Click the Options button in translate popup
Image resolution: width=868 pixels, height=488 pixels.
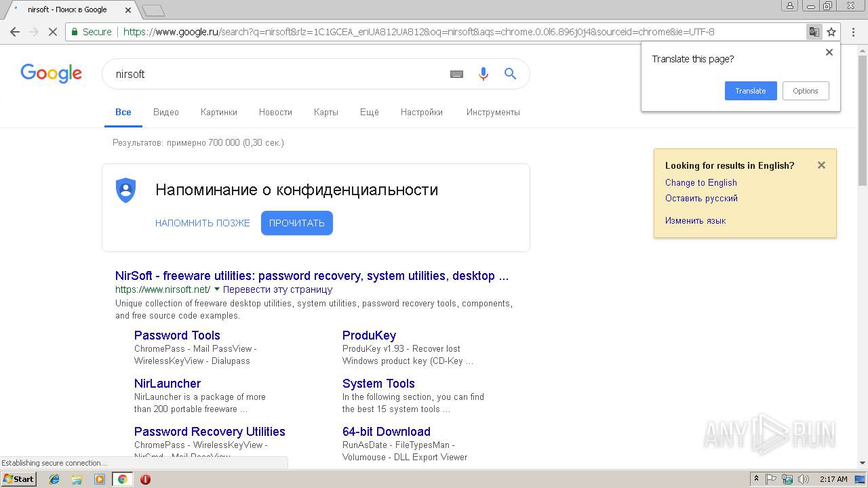coord(806,91)
